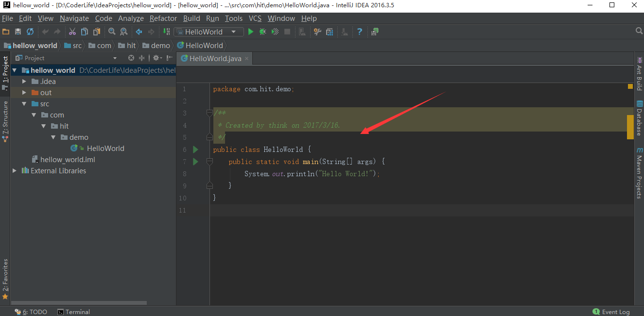Toggle the Maven Projects tool window

(639, 173)
